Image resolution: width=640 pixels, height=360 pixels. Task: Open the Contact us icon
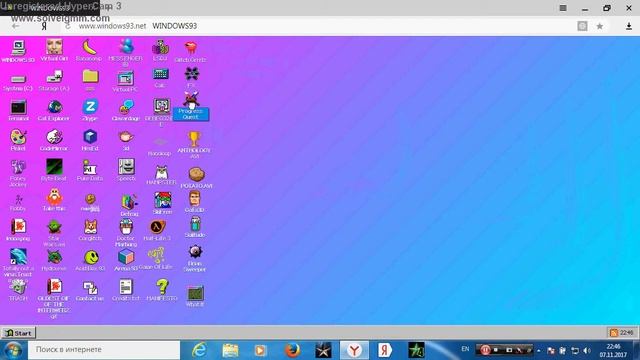(90, 287)
